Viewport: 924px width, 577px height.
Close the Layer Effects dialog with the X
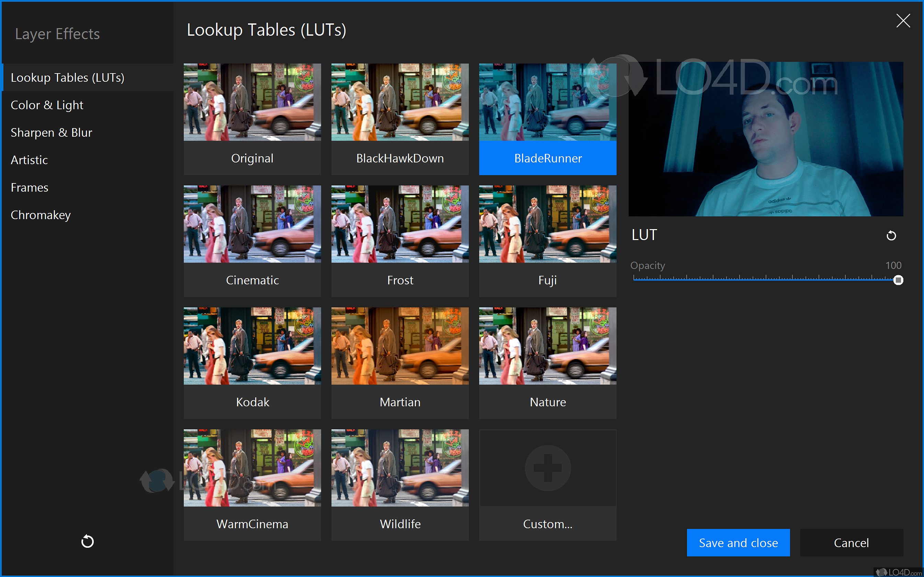click(x=903, y=21)
